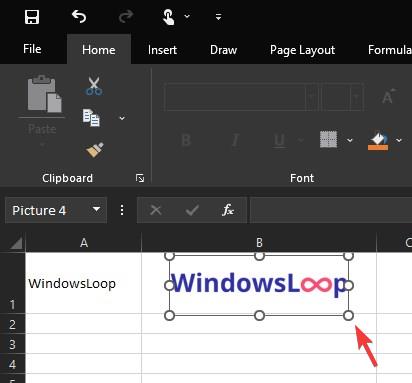412x383 pixels.
Task: Toggle Underline formatting
Action: point(279,140)
